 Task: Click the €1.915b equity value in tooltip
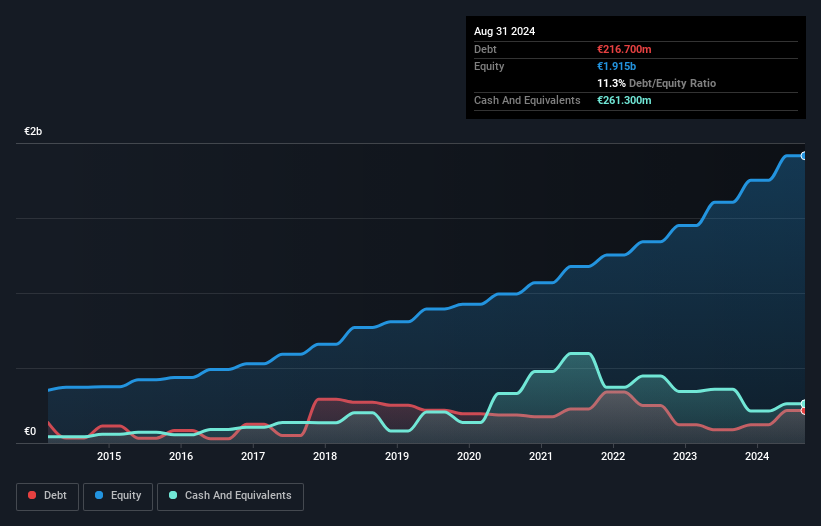tap(620, 66)
